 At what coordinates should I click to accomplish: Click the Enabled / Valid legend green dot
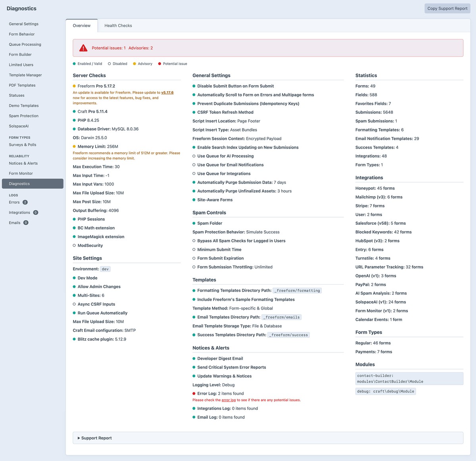point(74,63)
